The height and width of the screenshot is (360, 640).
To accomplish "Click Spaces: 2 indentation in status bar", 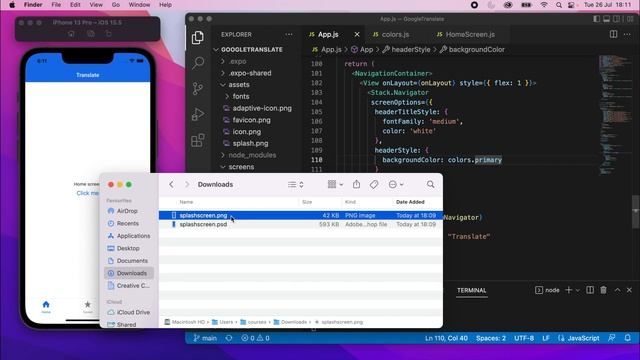I will pyautogui.click(x=491, y=338).
